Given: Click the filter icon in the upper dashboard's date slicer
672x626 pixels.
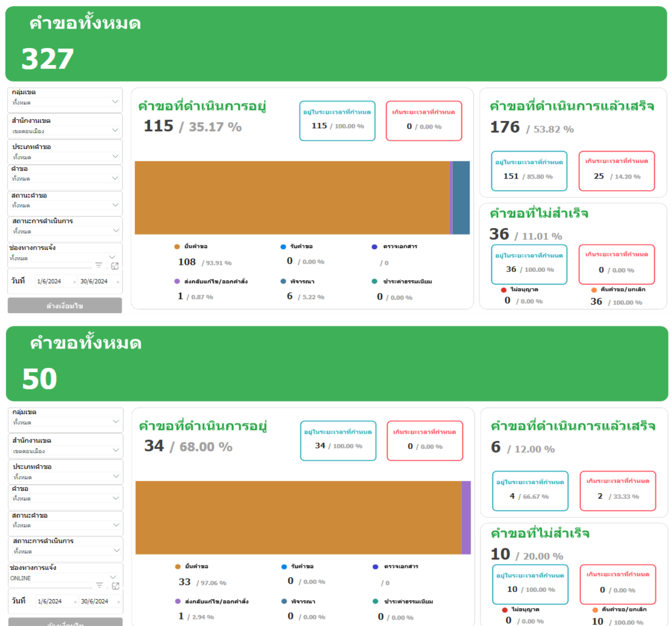Looking at the screenshot, I should click(x=99, y=265).
